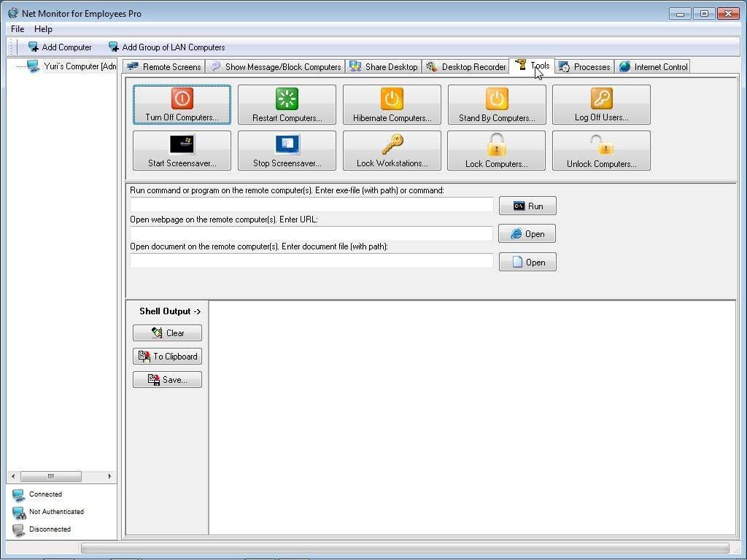
Task: Go to the Desktop Recorder tab
Action: point(465,66)
